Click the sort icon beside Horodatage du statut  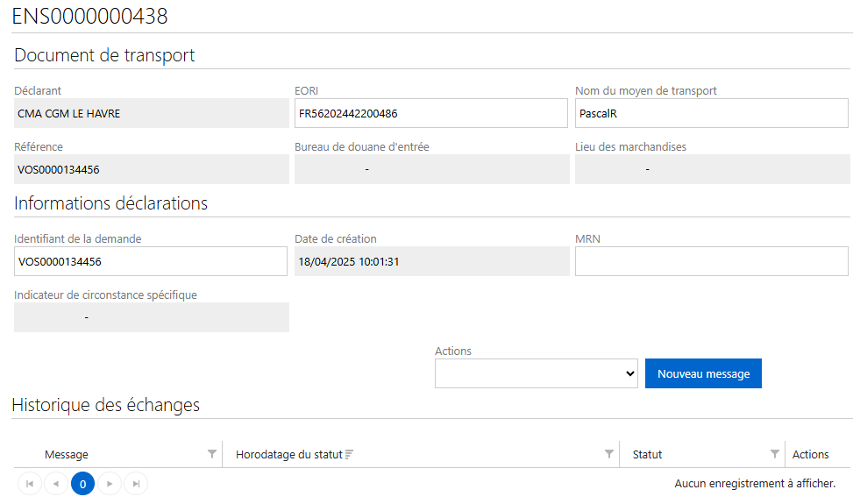tap(349, 454)
